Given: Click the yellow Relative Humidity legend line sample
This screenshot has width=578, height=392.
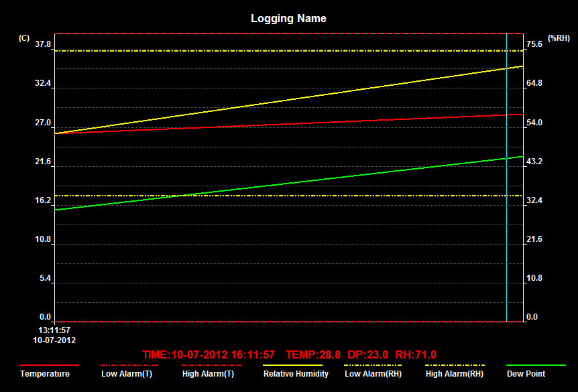Looking at the screenshot, I should point(292,365).
